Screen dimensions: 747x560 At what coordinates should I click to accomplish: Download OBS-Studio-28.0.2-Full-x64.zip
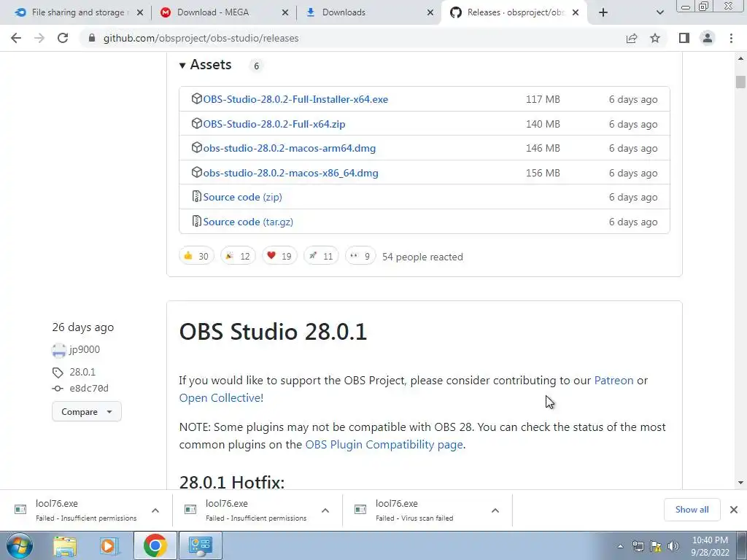click(274, 124)
